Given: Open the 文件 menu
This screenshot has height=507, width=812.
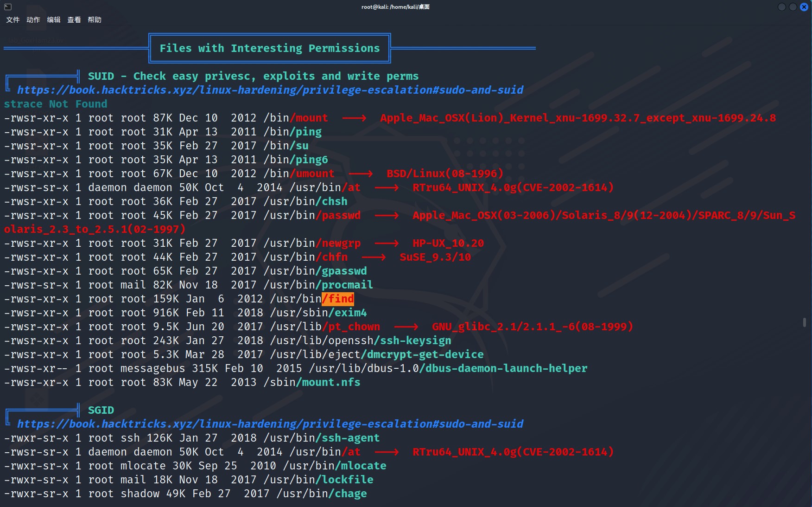Looking at the screenshot, I should [x=13, y=19].
